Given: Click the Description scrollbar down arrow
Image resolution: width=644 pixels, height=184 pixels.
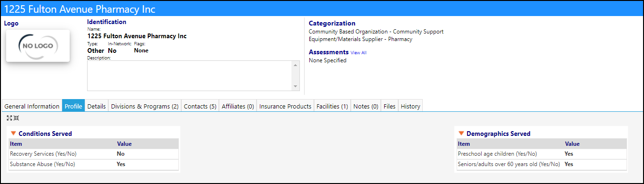Looking at the screenshot, I should 296,86.
